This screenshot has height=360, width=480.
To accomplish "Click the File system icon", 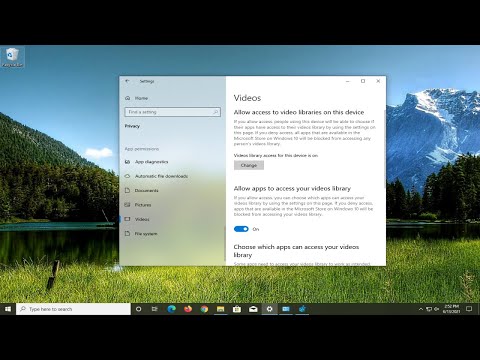I will coord(127,234).
